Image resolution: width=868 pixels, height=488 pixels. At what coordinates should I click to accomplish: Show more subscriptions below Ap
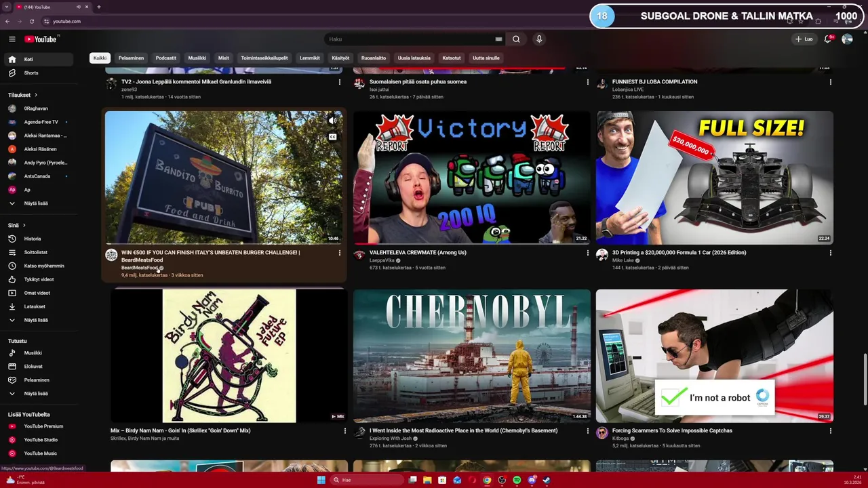tap(39, 203)
